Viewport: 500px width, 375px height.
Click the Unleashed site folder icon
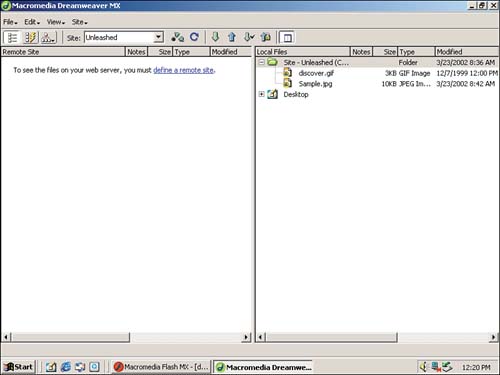[272, 62]
